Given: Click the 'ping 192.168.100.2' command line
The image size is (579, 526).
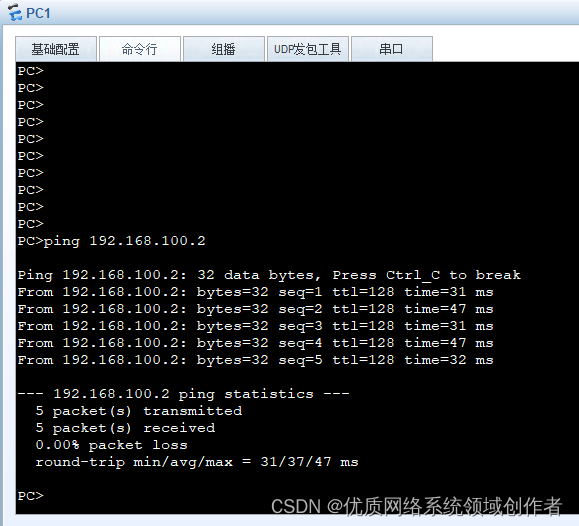Looking at the screenshot, I should [112, 241].
